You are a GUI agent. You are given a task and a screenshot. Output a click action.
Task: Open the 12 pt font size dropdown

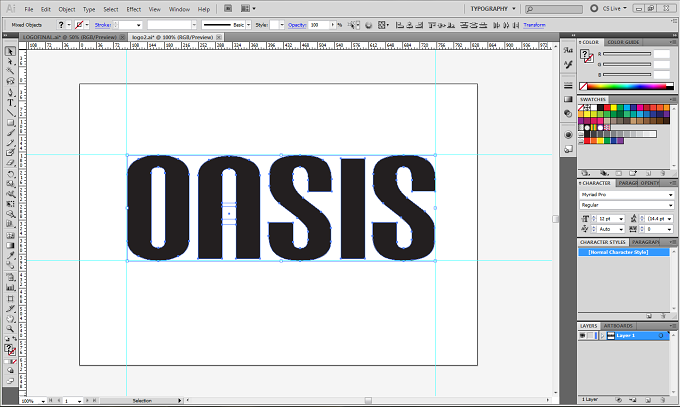pos(621,219)
